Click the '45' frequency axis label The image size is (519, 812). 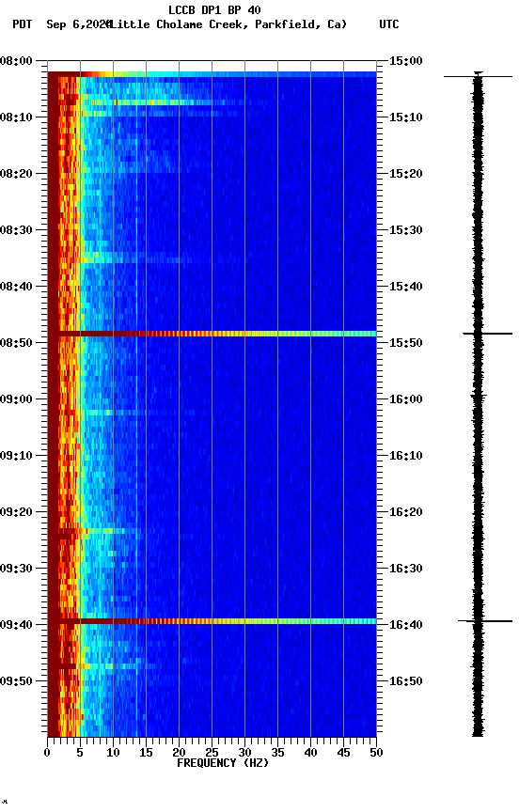pyautogui.click(x=343, y=753)
